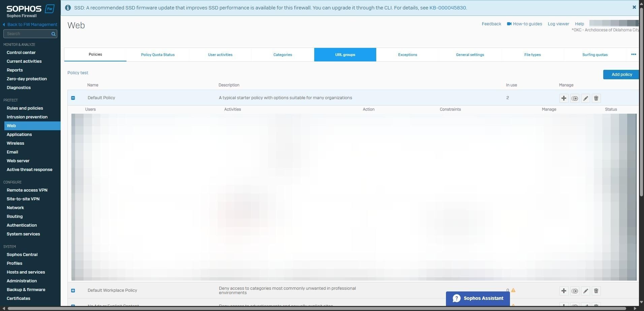Open How-to guides
The height and width of the screenshot is (311, 644).
point(525,24)
